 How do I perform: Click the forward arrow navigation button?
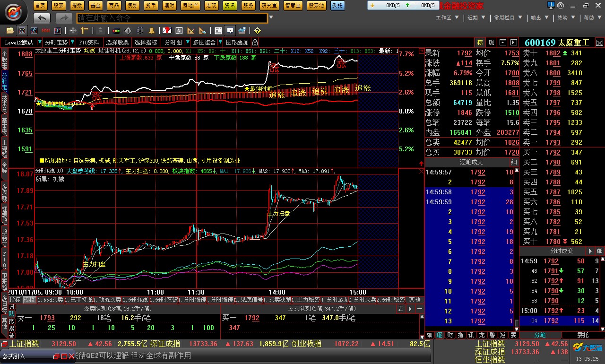click(x=64, y=18)
